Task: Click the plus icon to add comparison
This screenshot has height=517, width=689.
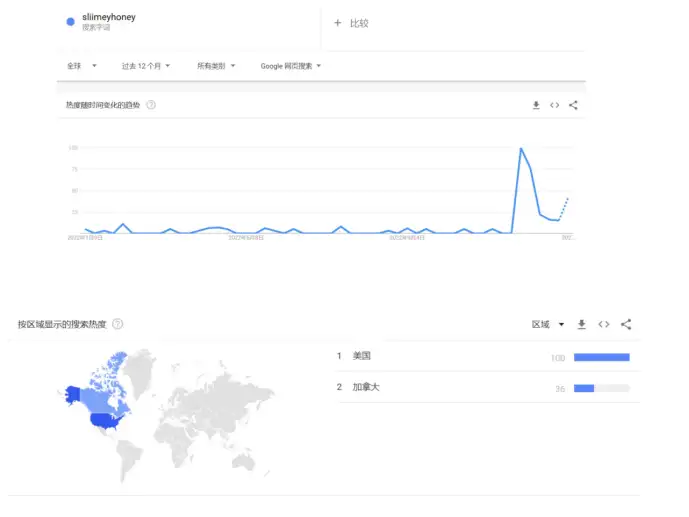Action: tap(338, 23)
